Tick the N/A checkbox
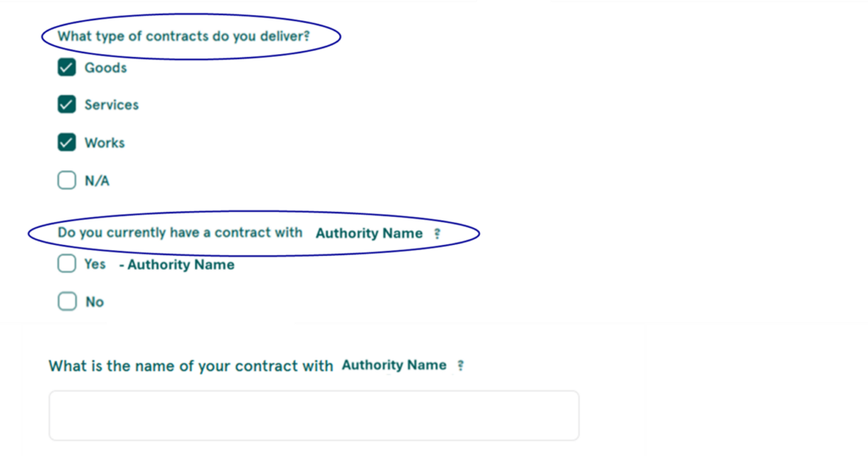This screenshot has width=868, height=456. (x=66, y=180)
